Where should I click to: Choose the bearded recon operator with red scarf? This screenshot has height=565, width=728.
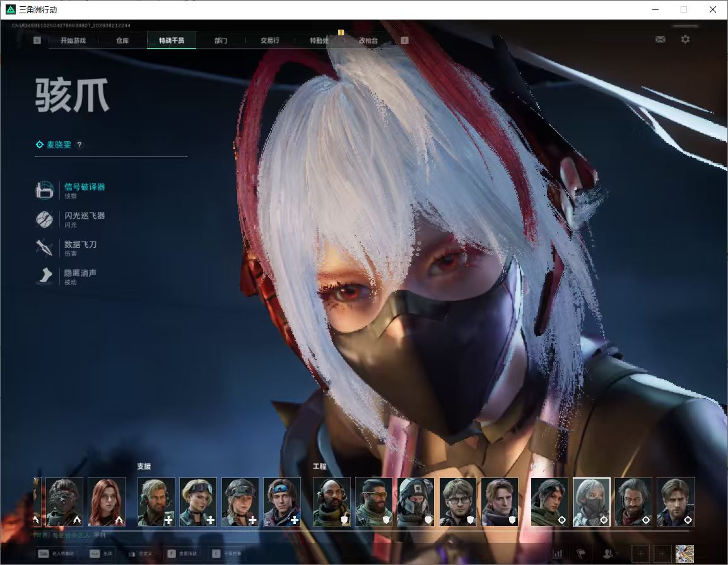click(x=633, y=502)
